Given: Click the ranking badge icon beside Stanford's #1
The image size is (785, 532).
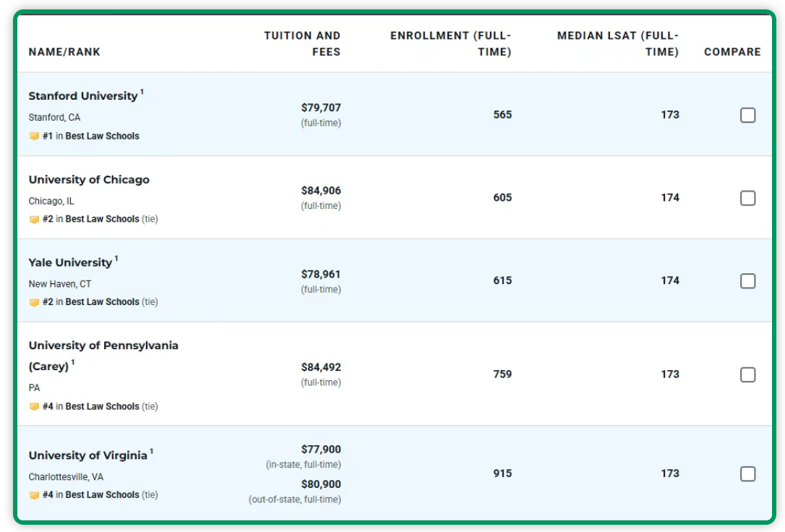Looking at the screenshot, I should [x=34, y=136].
